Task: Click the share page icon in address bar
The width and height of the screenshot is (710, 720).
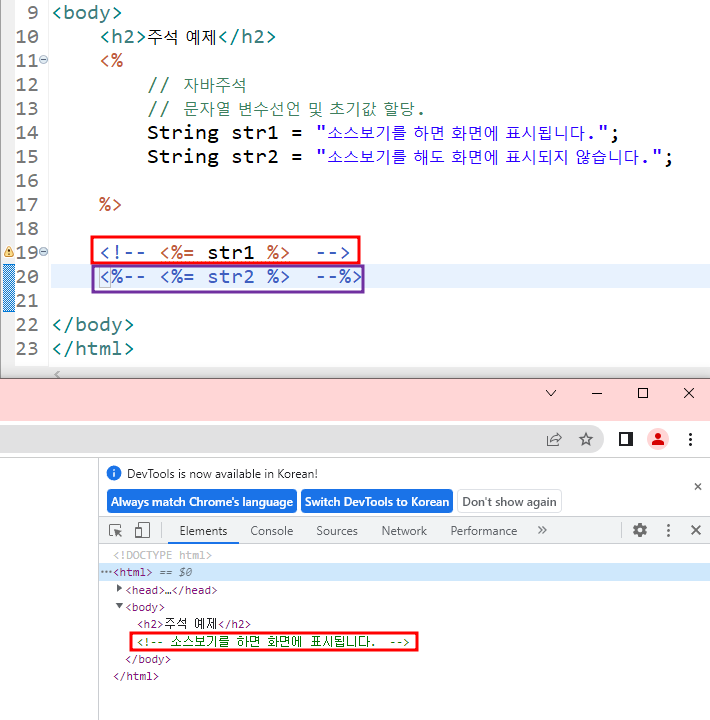Action: coord(554,439)
